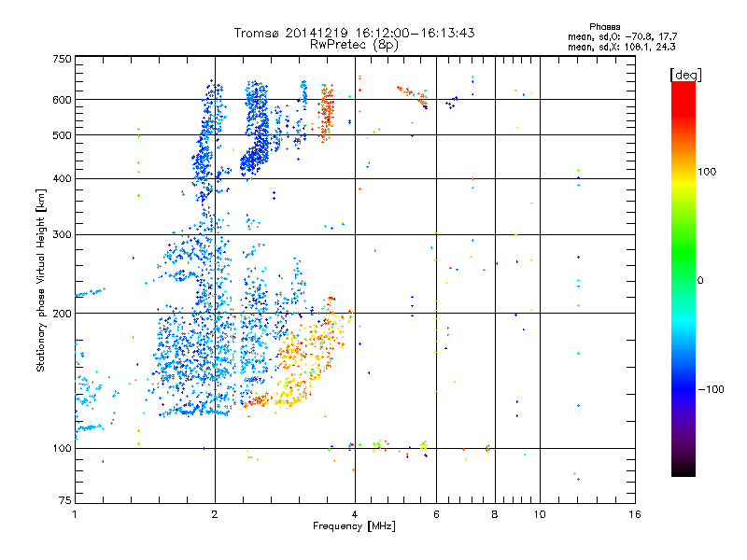Click x-axis tick label '10'
Image resolution: width=747 pixels, height=560 pixels.
(540, 514)
